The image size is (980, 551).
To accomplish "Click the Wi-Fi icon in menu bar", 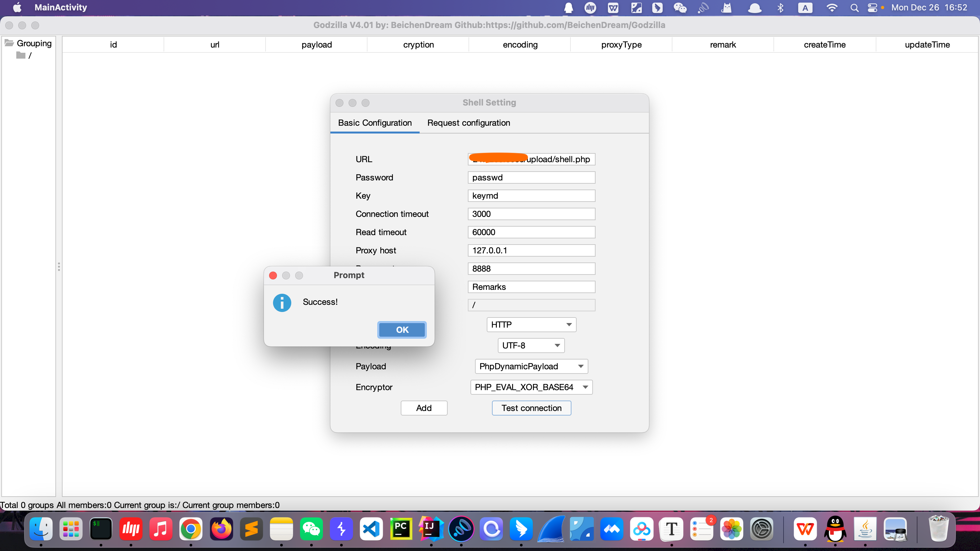I will 832,7.
